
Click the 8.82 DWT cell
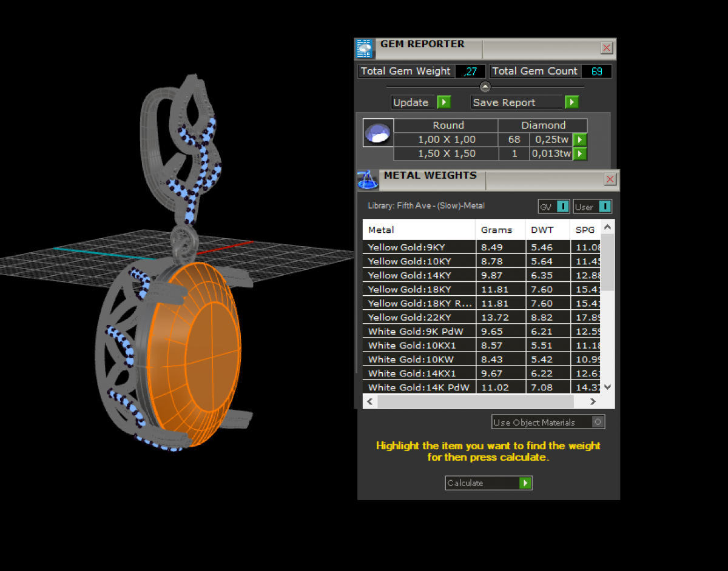[x=548, y=317]
